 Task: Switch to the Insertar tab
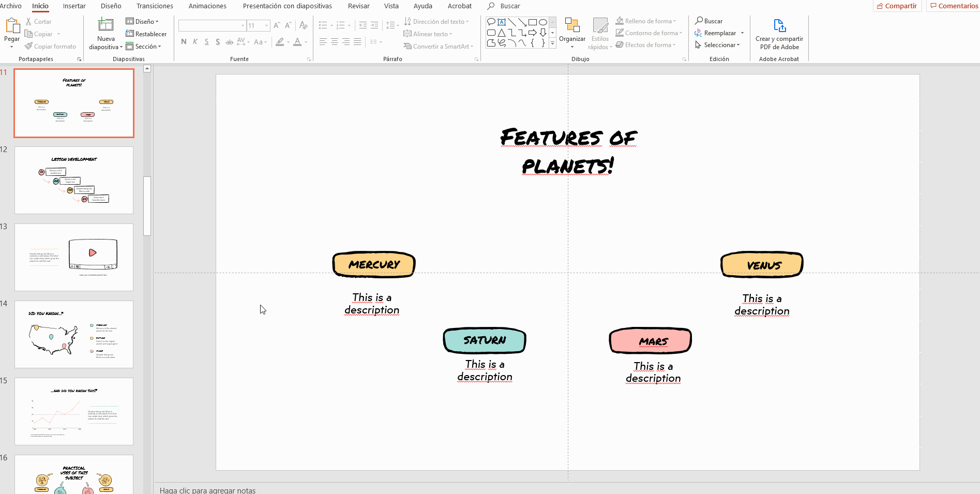pyautogui.click(x=74, y=6)
